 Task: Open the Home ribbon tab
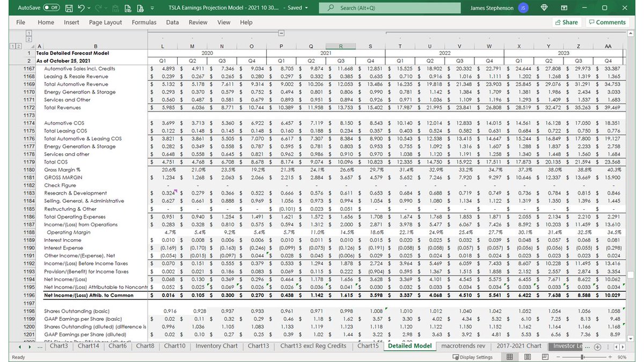click(x=46, y=23)
